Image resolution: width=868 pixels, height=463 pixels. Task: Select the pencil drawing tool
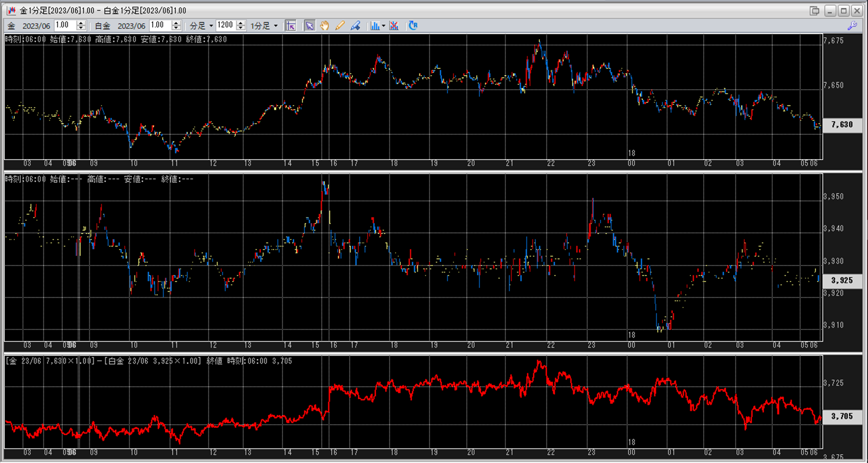coord(339,26)
